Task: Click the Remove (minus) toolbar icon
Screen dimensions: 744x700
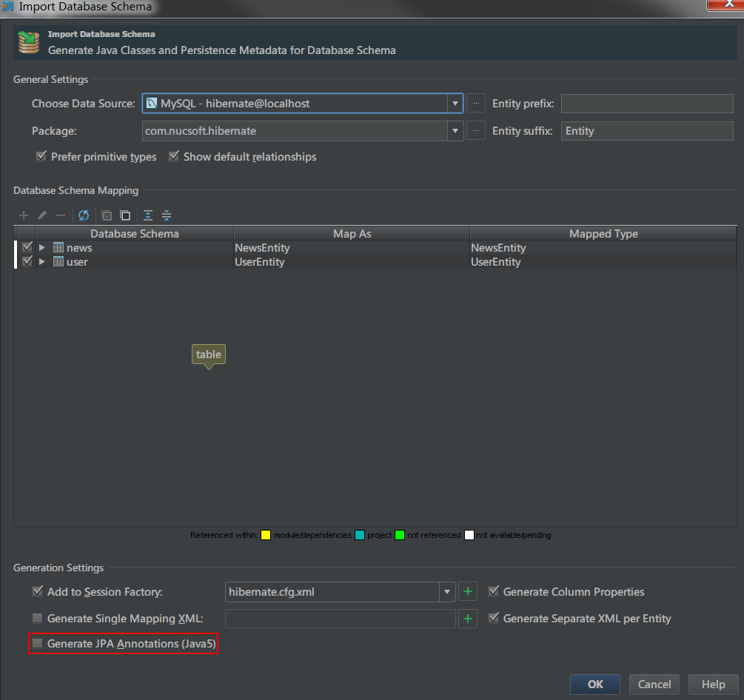Action: click(60, 216)
